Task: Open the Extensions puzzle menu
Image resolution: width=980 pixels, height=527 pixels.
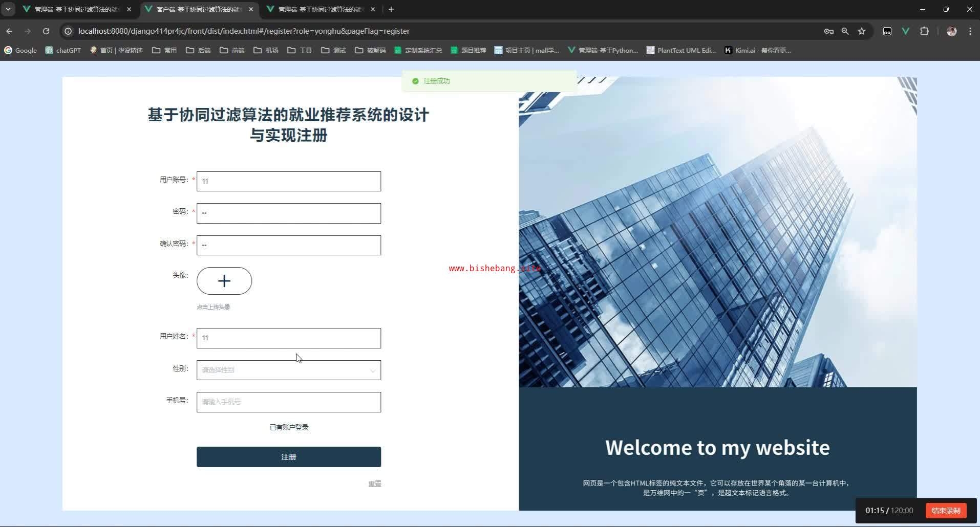Action: [x=924, y=31]
